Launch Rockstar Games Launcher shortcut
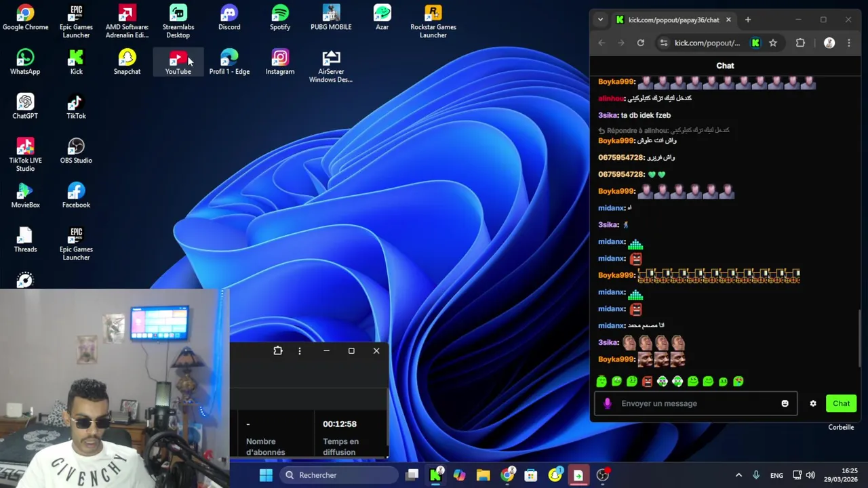 click(433, 22)
